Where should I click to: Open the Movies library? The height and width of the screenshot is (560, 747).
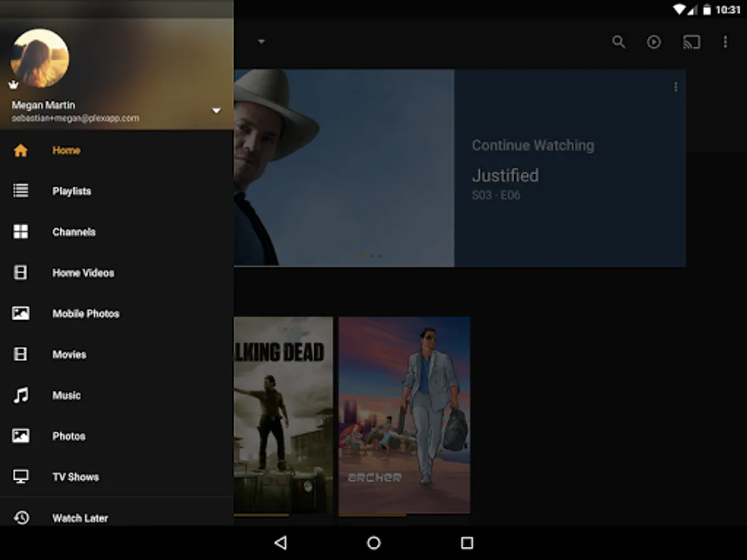pos(116,354)
